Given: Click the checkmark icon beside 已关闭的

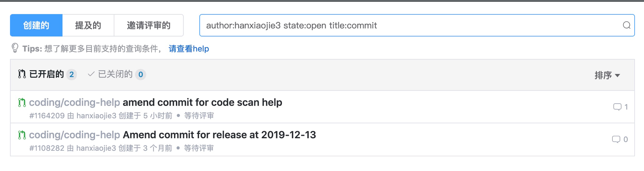Looking at the screenshot, I should pos(91,74).
